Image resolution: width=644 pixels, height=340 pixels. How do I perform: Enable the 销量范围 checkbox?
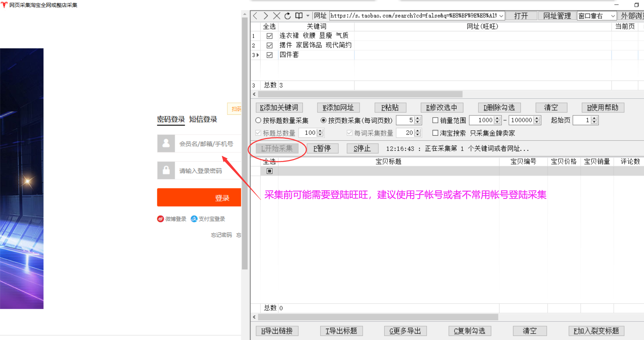coord(435,120)
